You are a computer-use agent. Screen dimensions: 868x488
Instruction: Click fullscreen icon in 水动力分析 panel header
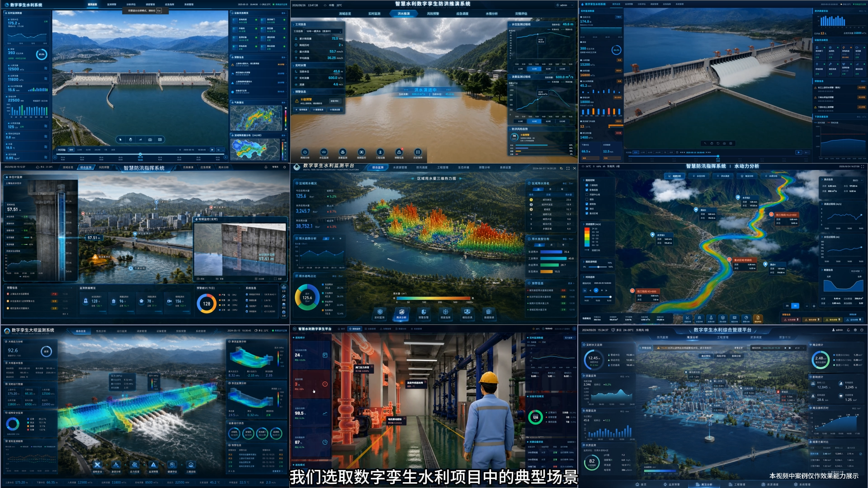pyautogui.click(x=863, y=166)
